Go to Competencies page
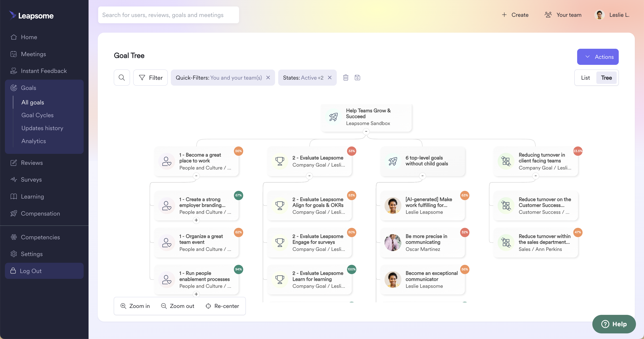This screenshot has height=339, width=644. click(x=40, y=237)
